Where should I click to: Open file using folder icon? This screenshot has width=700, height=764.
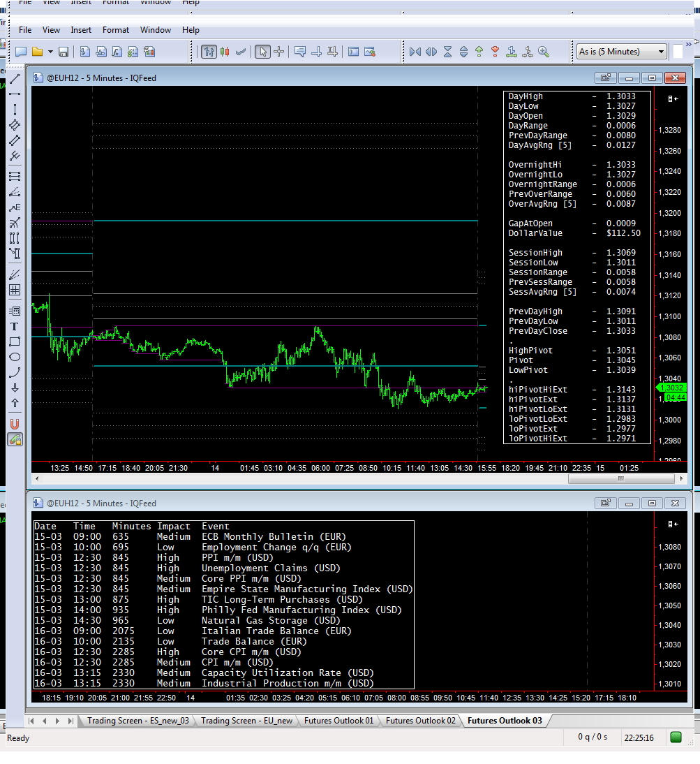tap(38, 52)
